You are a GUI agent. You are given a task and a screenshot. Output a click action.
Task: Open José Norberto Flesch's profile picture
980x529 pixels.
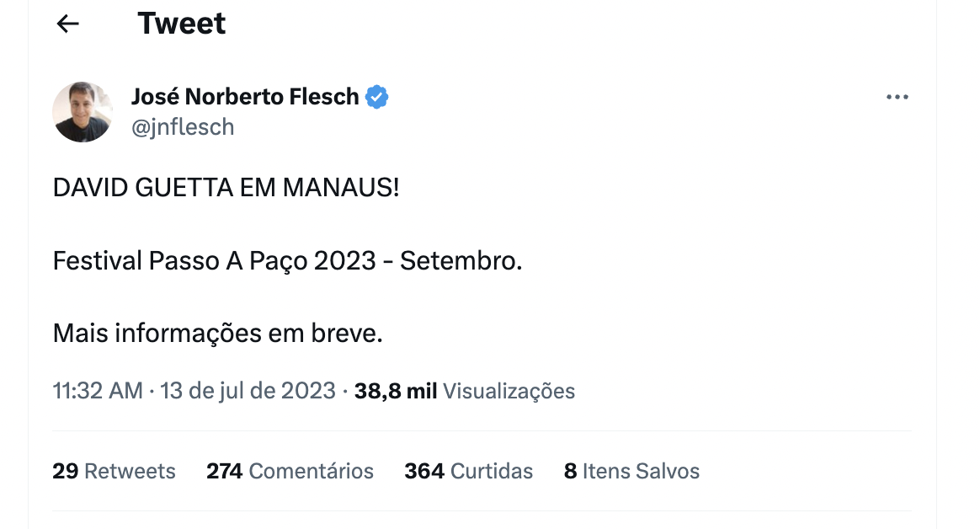(83, 112)
